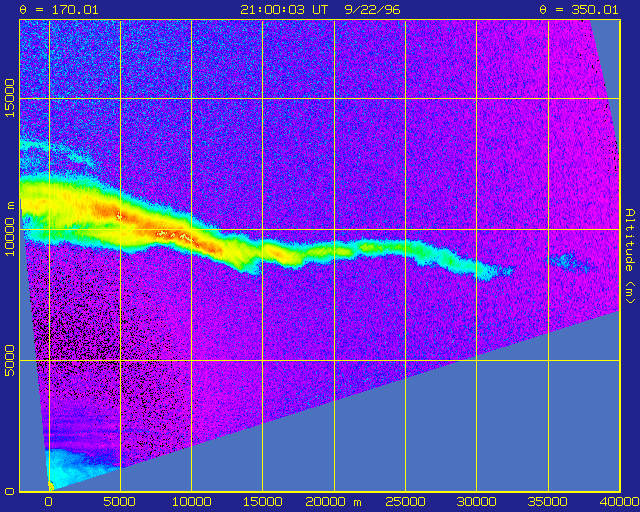Click the 10000 horizontal range label
640x512 pixels.
click(191, 502)
